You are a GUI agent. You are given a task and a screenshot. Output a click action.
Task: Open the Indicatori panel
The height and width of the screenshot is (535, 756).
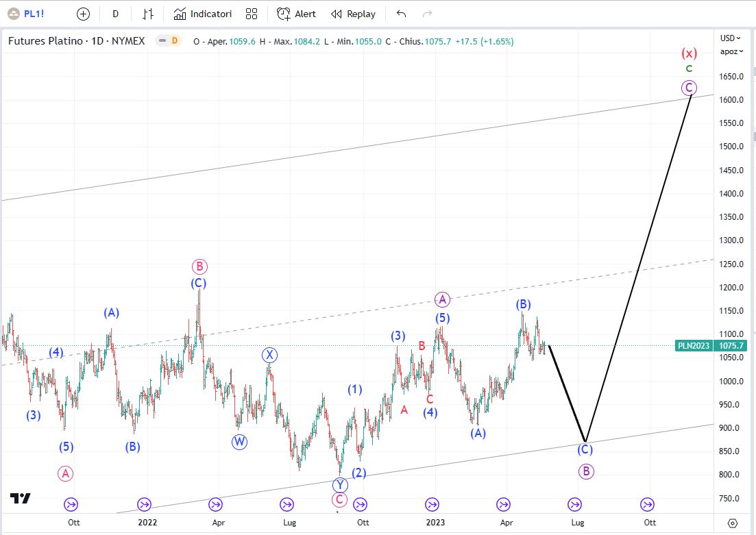(203, 14)
